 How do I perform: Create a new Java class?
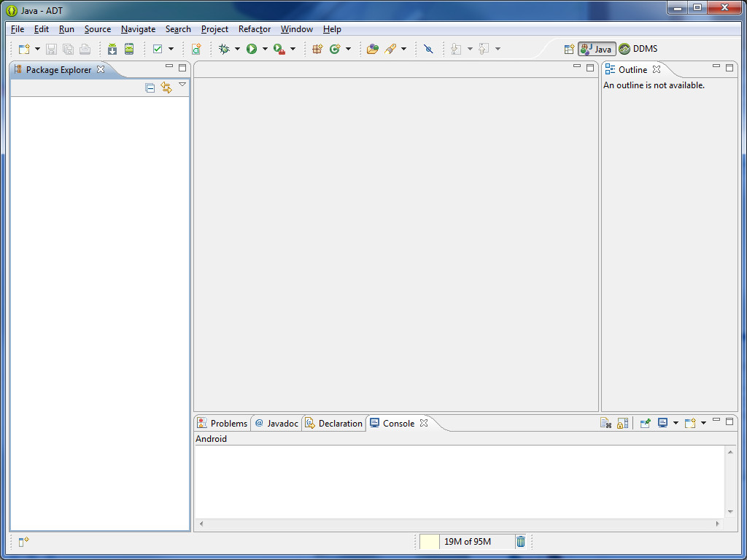tap(335, 49)
